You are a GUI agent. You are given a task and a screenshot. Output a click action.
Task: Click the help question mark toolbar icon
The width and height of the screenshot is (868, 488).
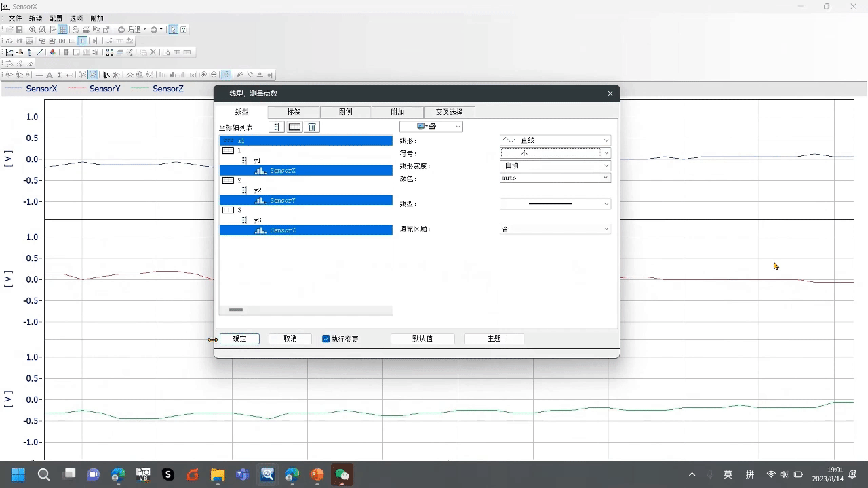tap(184, 30)
